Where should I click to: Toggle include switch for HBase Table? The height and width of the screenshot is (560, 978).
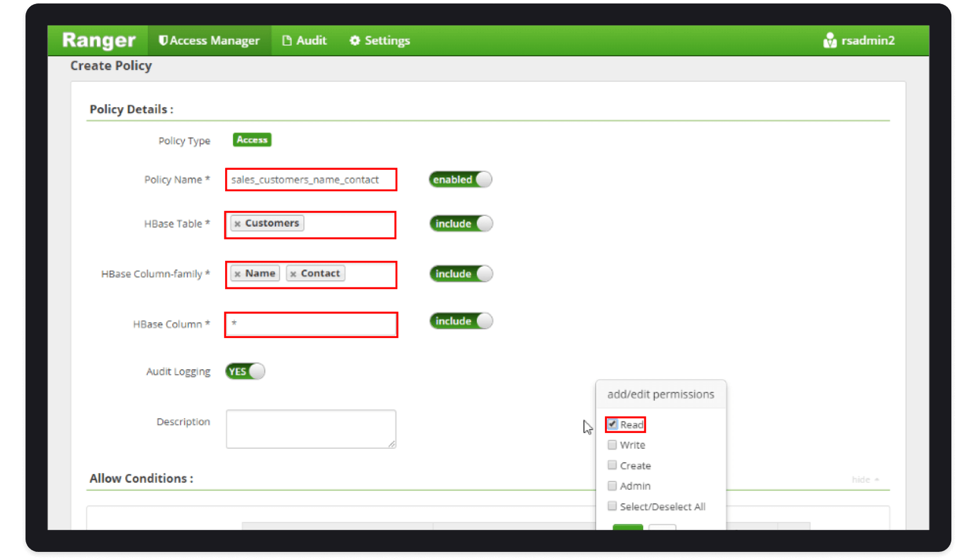point(461,224)
